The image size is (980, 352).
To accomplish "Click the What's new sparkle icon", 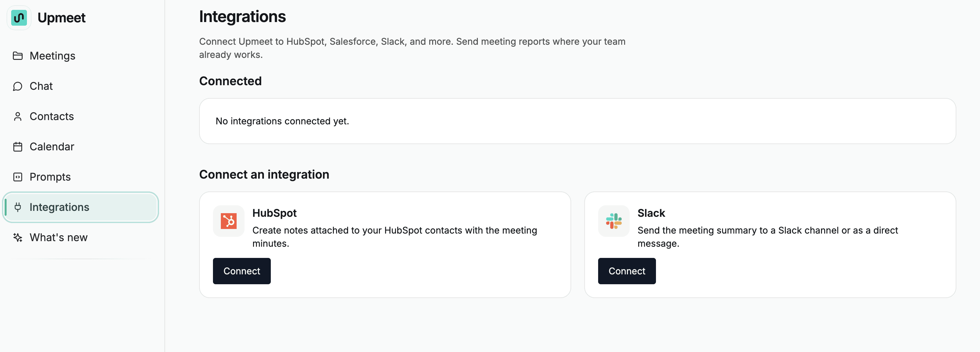I will tap(17, 238).
